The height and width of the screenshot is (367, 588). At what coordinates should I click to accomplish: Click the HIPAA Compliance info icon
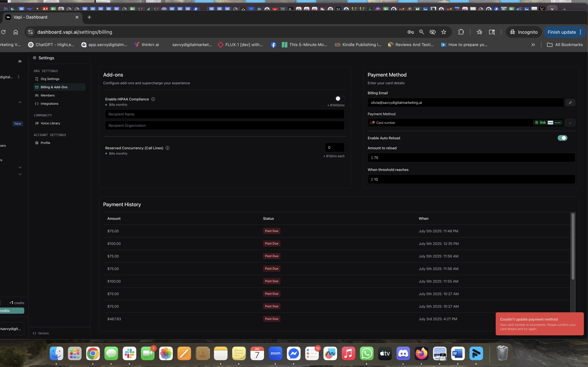point(153,99)
